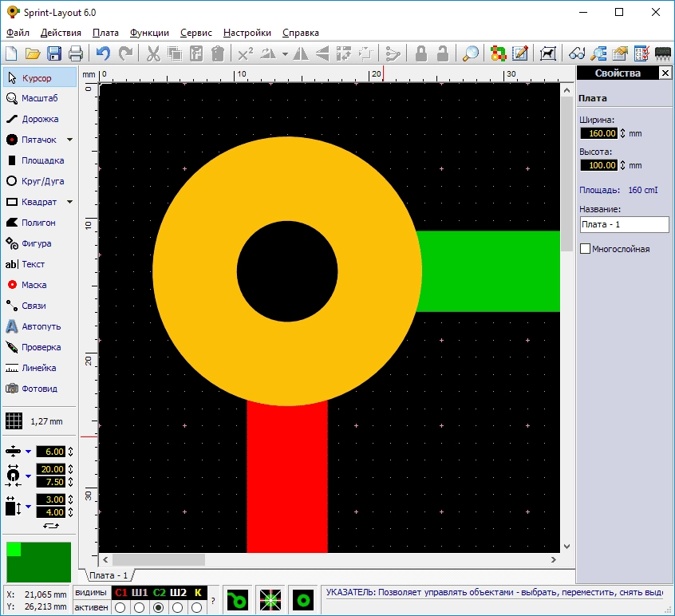Select the Курсор tool

(x=40, y=78)
